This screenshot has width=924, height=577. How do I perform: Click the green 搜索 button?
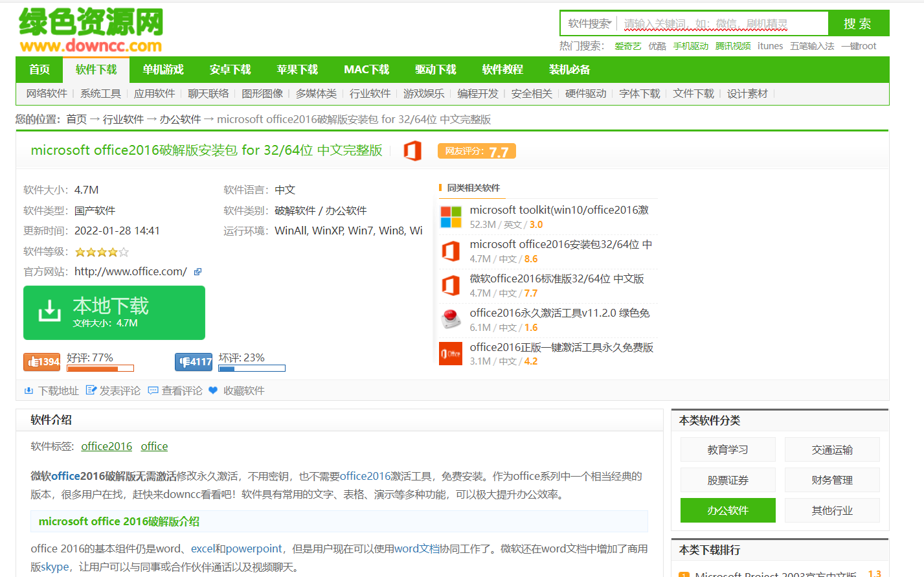click(859, 23)
